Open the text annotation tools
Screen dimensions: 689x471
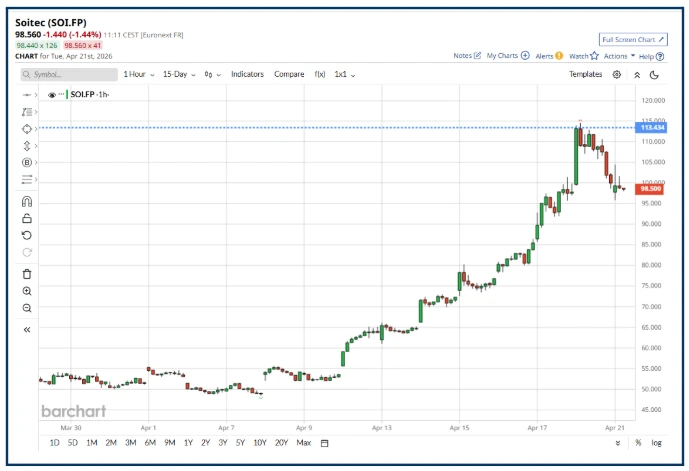tap(27, 112)
